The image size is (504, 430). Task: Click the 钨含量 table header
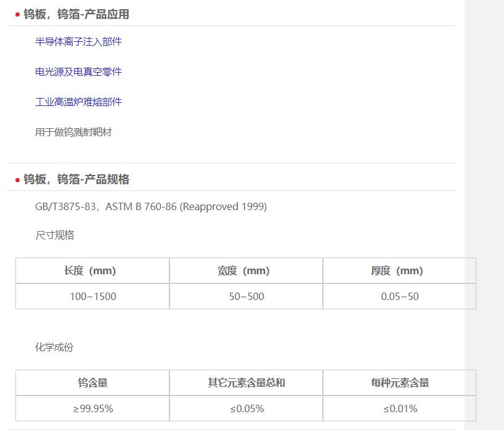(x=92, y=383)
